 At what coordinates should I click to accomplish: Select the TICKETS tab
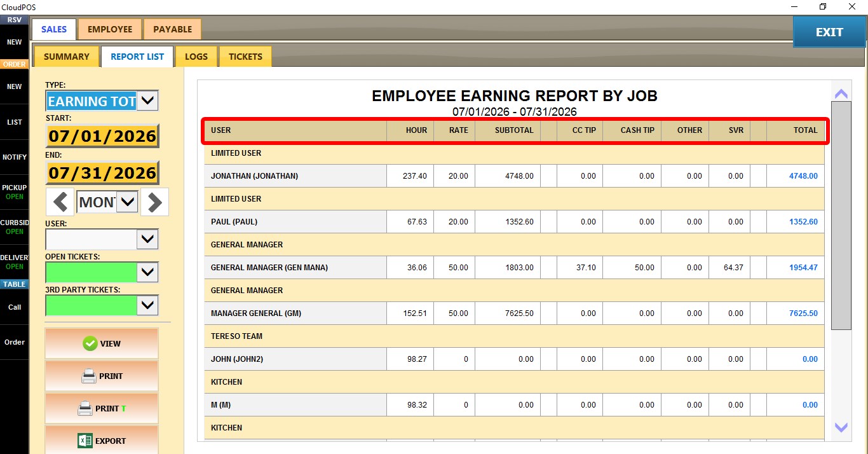(x=245, y=57)
